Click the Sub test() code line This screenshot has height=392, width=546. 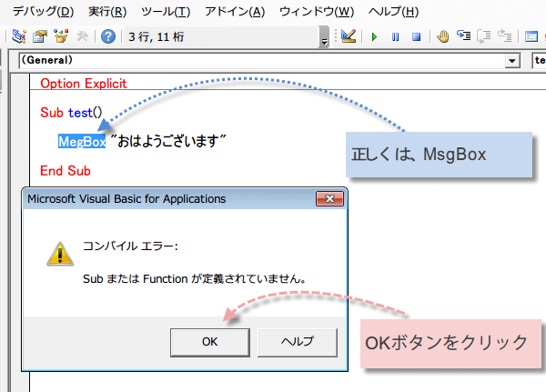[71, 113]
